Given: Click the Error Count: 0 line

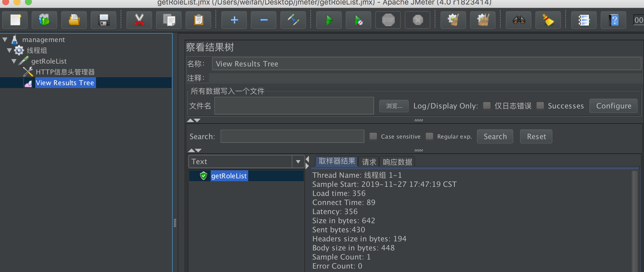Looking at the screenshot, I should (337, 266).
